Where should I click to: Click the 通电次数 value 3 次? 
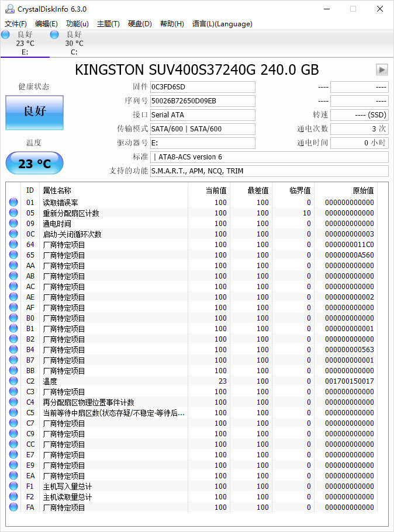coord(360,129)
